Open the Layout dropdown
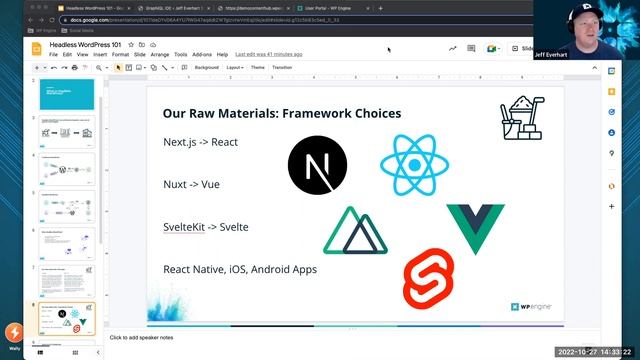Viewport: 640px width, 360px height. click(235, 67)
